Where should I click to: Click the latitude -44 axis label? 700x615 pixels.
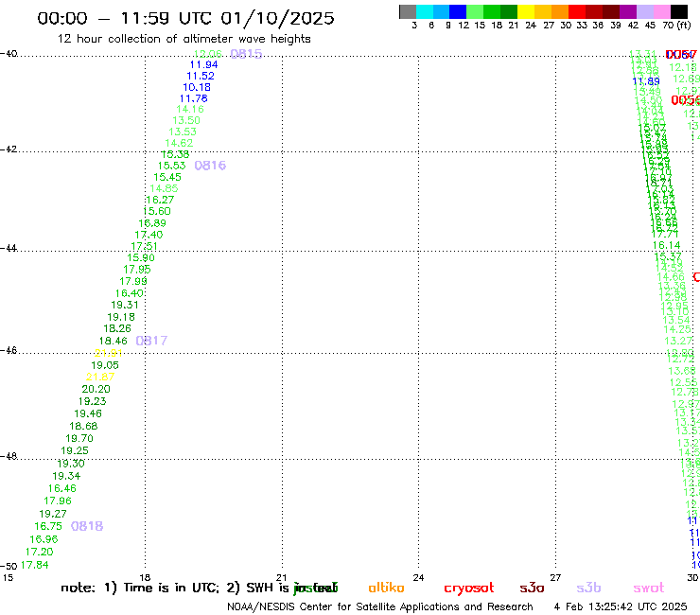(x=9, y=248)
